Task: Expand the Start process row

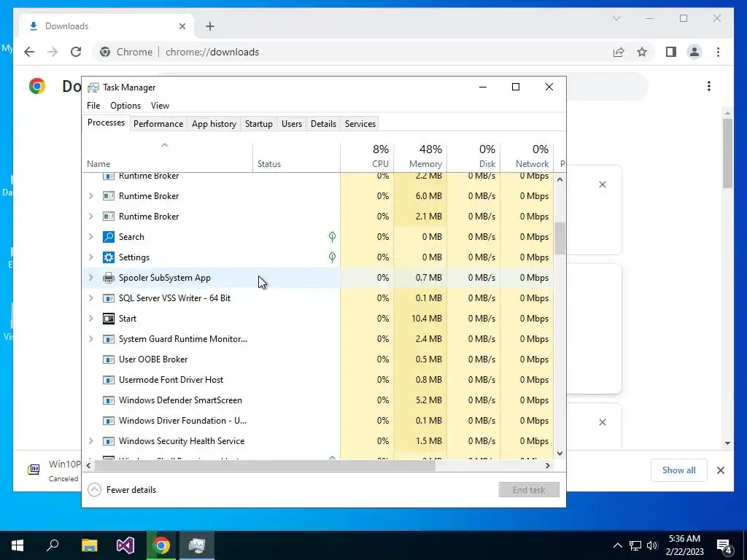Action: click(91, 319)
